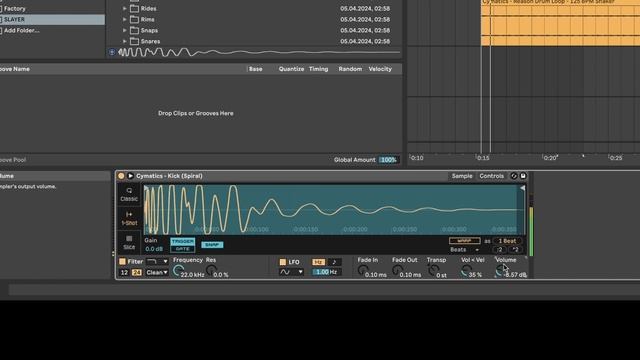Click the Fade Out knob

(x=397, y=270)
